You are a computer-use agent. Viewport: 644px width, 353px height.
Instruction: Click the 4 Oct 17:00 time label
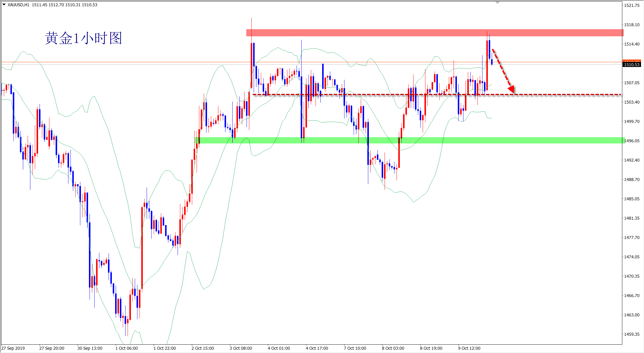point(317,348)
